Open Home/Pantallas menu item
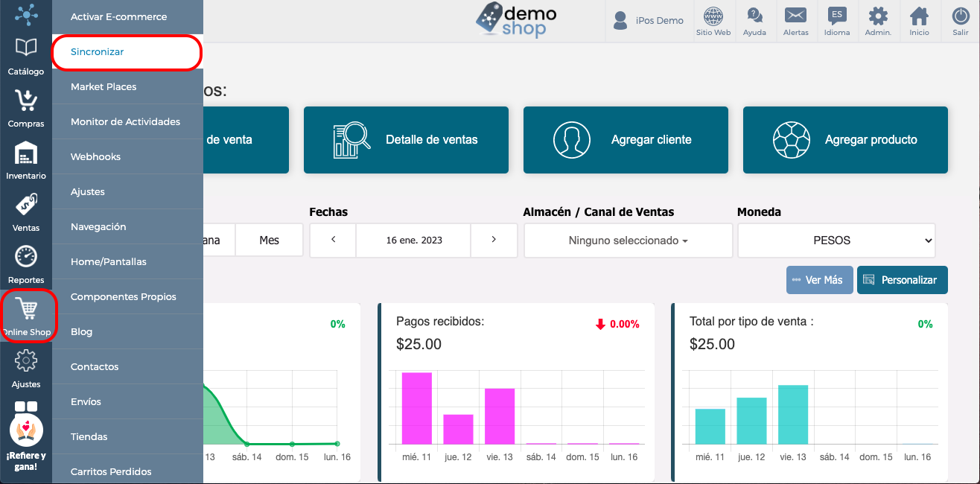This screenshot has height=484, width=980. coord(127,261)
